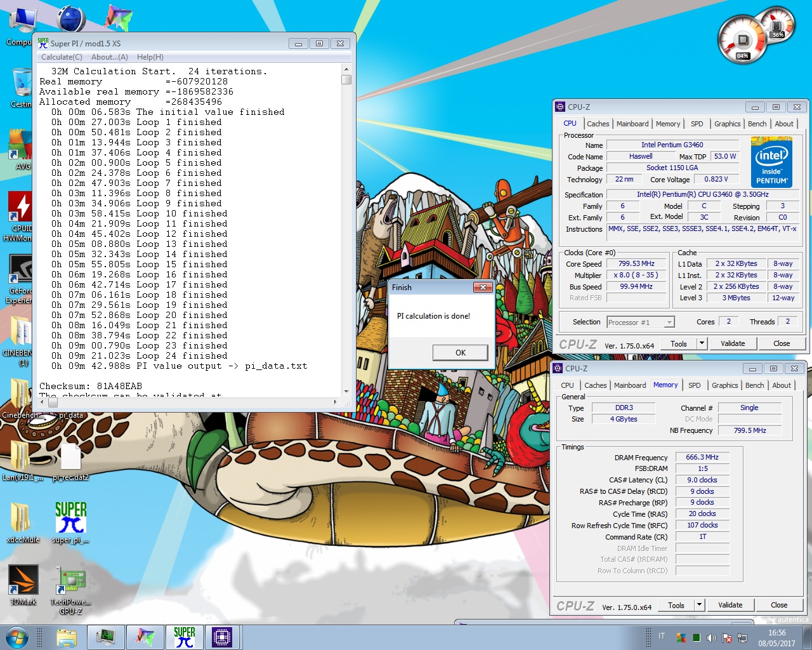Image resolution: width=812 pixels, height=650 pixels.
Task: Click the DDR3 memory type field
Action: tap(624, 408)
